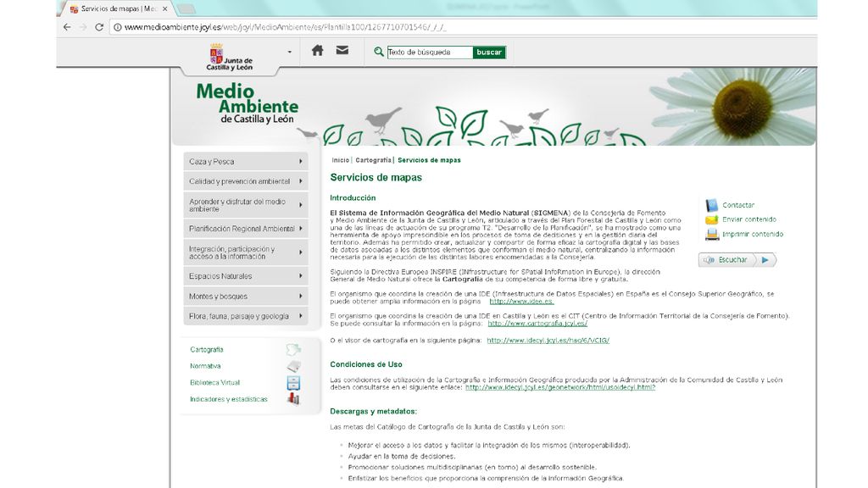Image resolution: width=868 pixels, height=488 pixels.
Task: Open the www.idee.es link
Action: pyautogui.click(x=521, y=302)
